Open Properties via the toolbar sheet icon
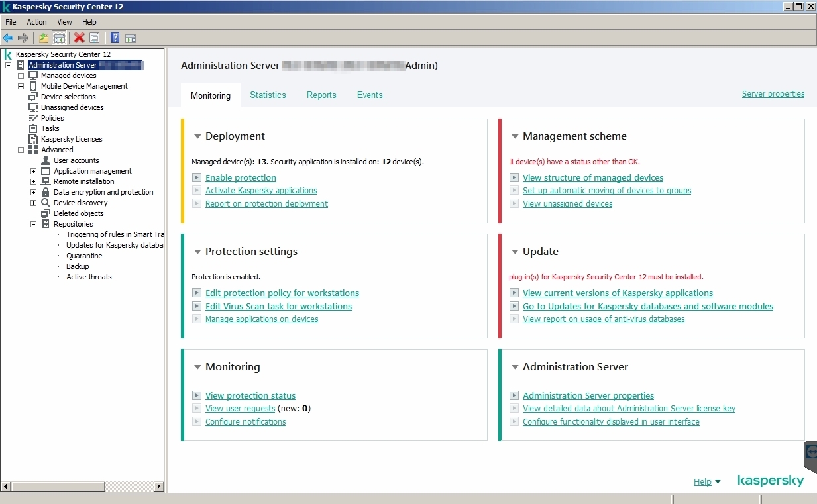Viewport: 817px width, 504px height. point(95,38)
